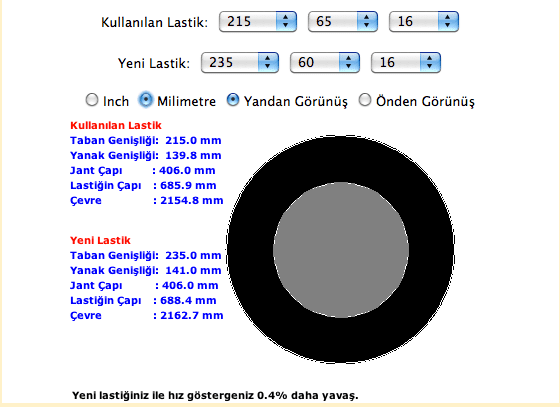Click the speedometer note "0.4% daha yavaş"

click(308, 396)
